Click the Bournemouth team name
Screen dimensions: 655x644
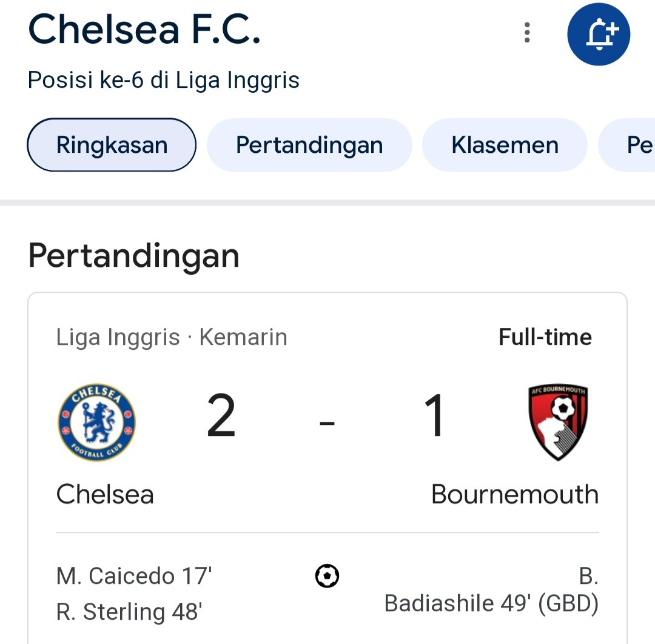515,494
